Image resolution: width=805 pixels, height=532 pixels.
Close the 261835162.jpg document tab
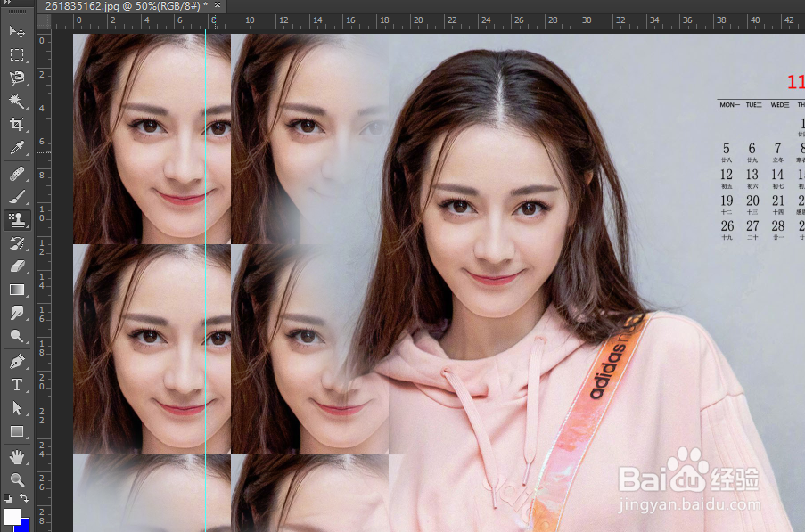click(x=218, y=5)
